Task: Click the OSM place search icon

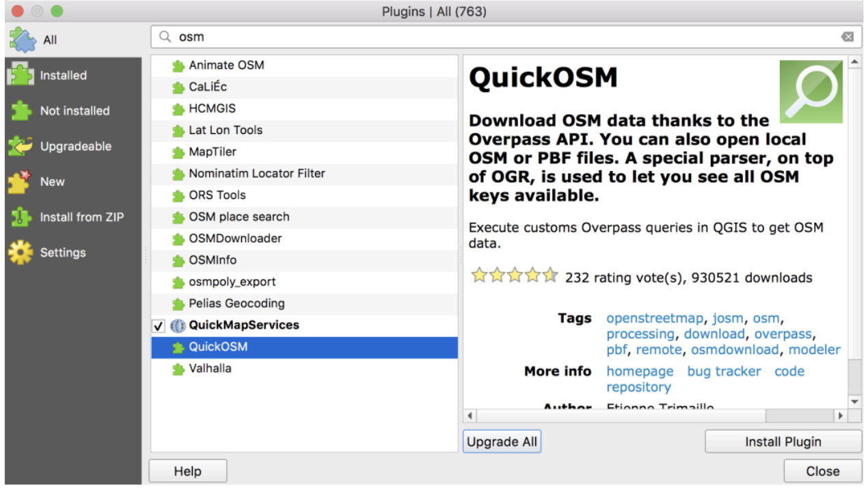Action: click(x=178, y=217)
